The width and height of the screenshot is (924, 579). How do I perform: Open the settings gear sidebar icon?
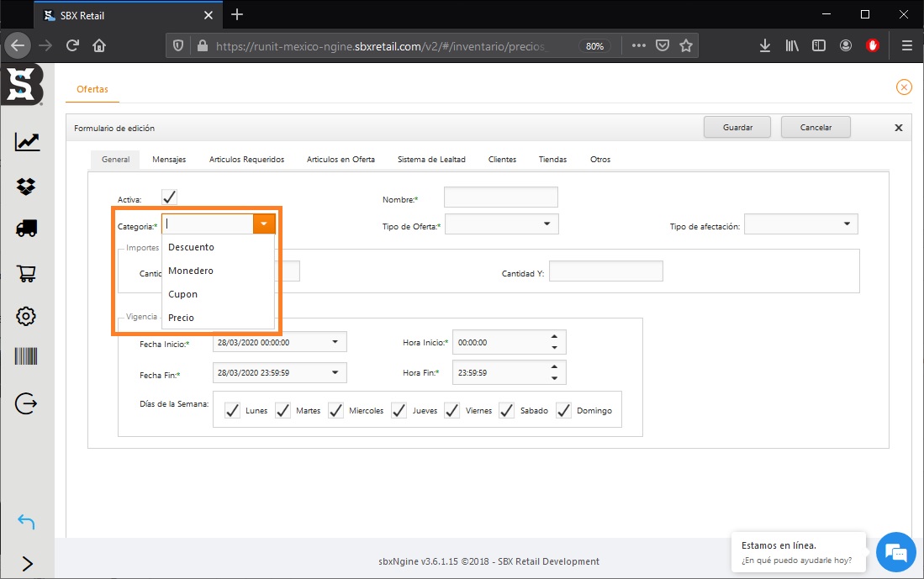[26, 316]
